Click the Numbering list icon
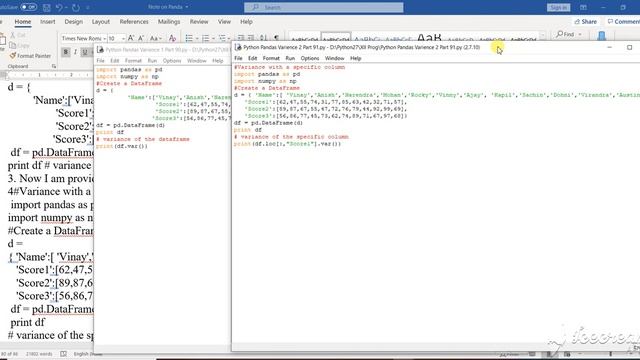This screenshot has height=360, width=640. 205,38
